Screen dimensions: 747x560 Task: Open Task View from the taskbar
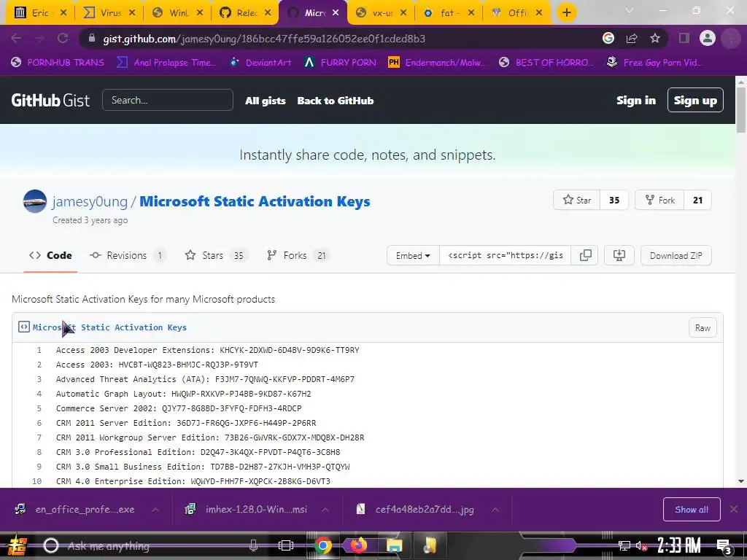click(x=286, y=545)
